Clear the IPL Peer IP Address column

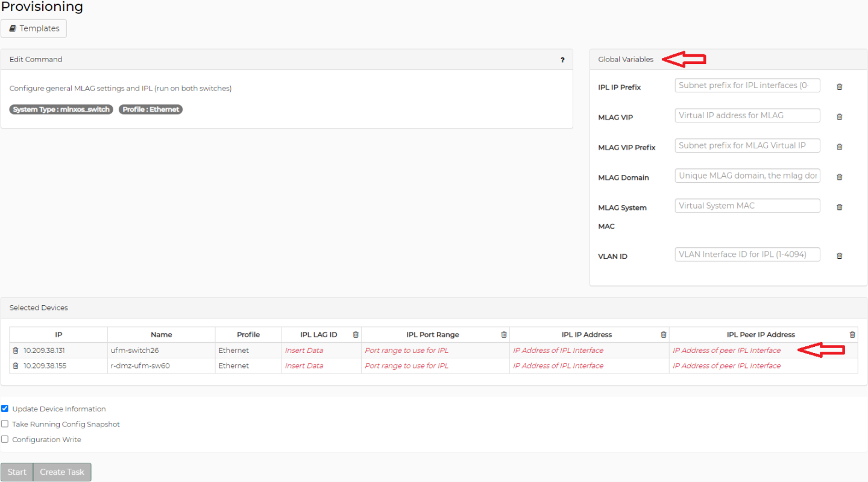pyautogui.click(x=852, y=335)
